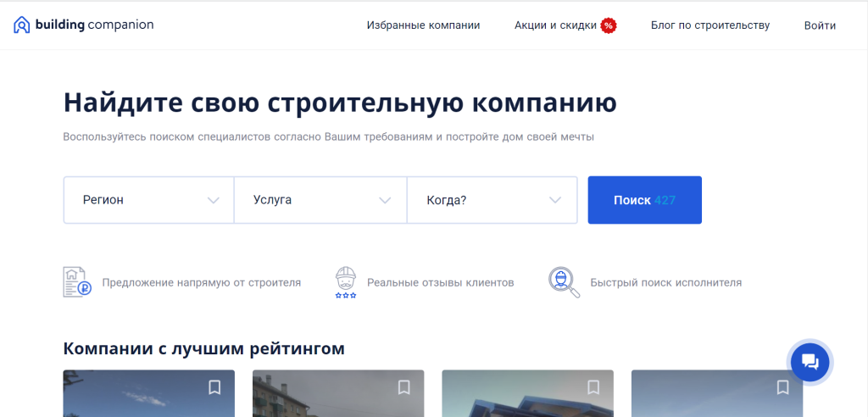Click the Войти login link
The width and height of the screenshot is (868, 417).
pos(820,25)
